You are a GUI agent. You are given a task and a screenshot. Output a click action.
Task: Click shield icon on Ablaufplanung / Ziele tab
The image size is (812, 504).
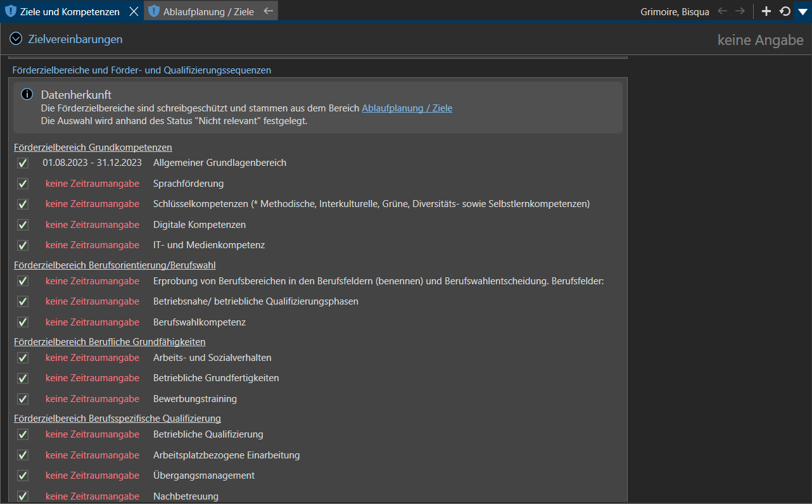click(x=154, y=11)
